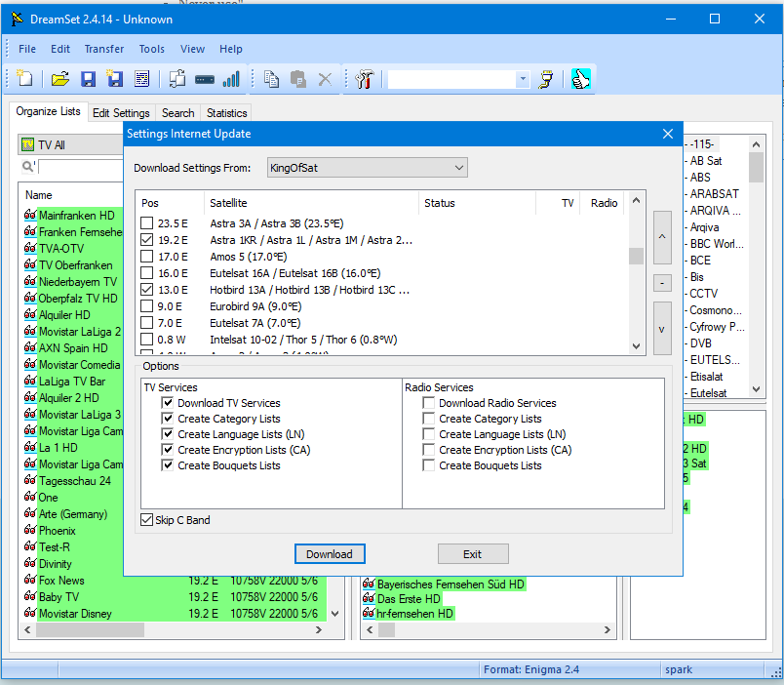This screenshot has height=685, width=784.
Task: Toggle Download TV Services checkbox
Action: [168, 403]
